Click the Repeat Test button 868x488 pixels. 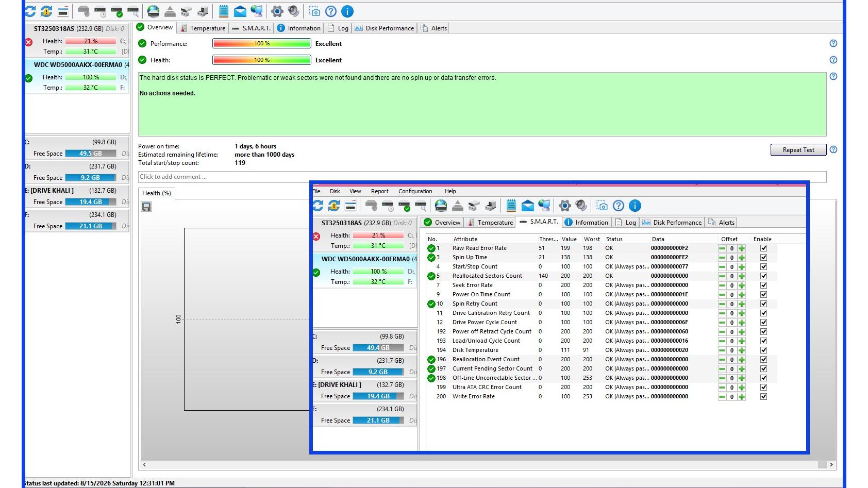coord(798,150)
